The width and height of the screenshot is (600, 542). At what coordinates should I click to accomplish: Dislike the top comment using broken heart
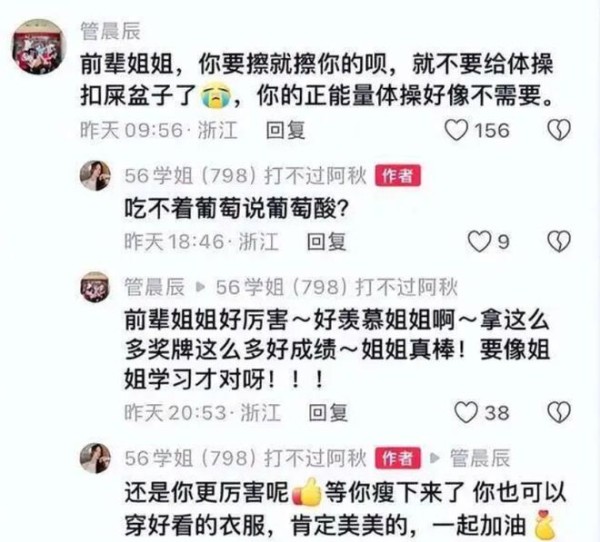559,130
